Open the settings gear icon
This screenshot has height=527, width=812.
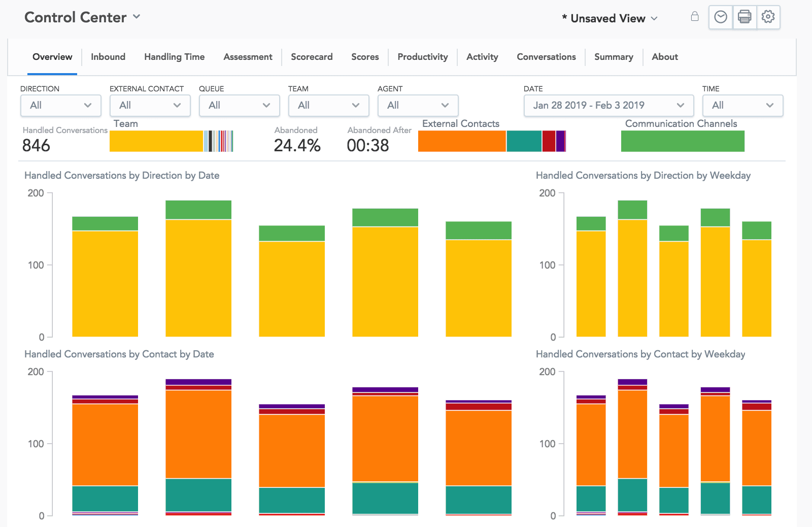[x=768, y=17]
